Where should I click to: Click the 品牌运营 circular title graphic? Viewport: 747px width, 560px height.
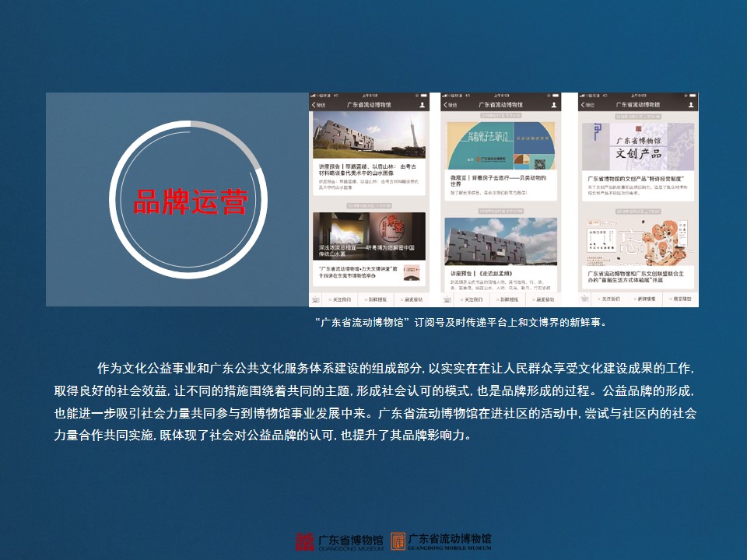[189, 200]
